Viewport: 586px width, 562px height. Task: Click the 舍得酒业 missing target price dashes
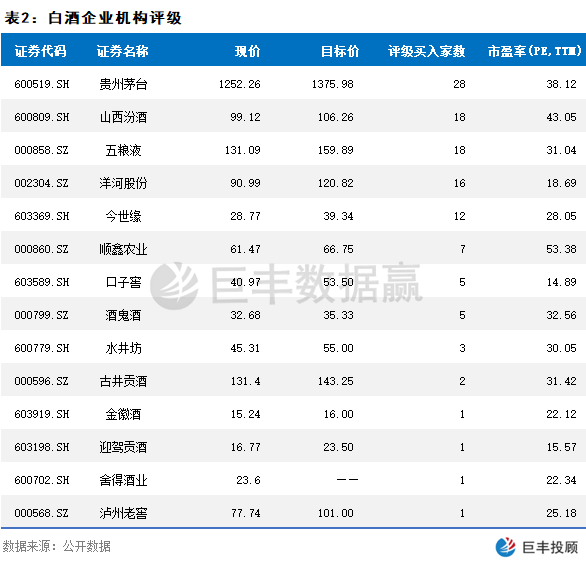(347, 479)
